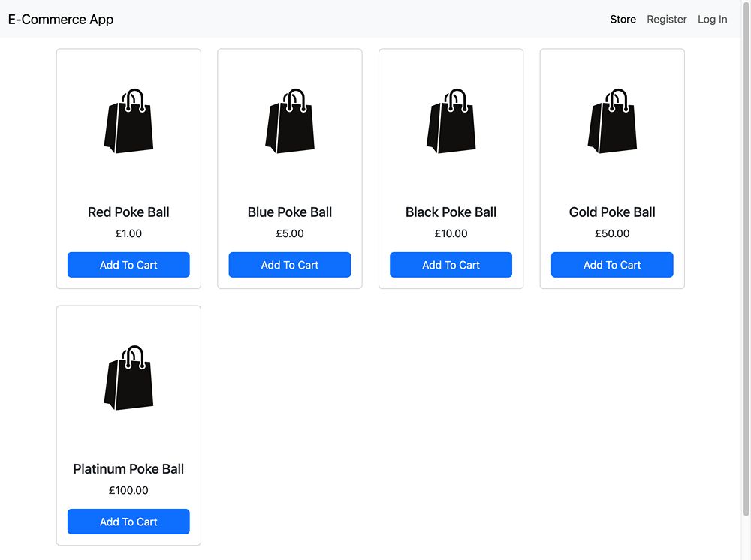Click the vertical page scrollbar
Viewport: 751px width, 560px height.
[746, 278]
